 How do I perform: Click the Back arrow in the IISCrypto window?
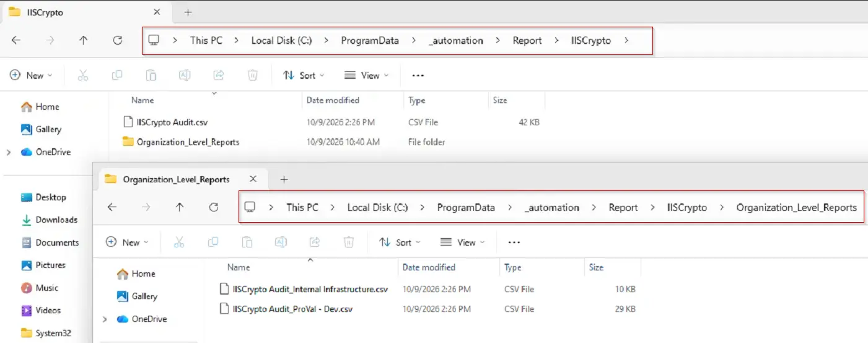16,40
